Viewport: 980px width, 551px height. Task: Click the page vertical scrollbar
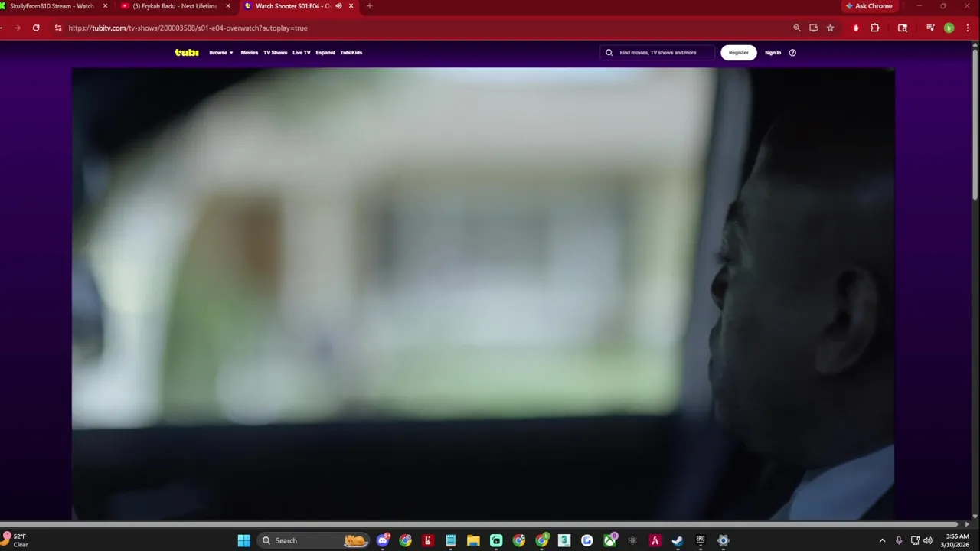(975, 122)
